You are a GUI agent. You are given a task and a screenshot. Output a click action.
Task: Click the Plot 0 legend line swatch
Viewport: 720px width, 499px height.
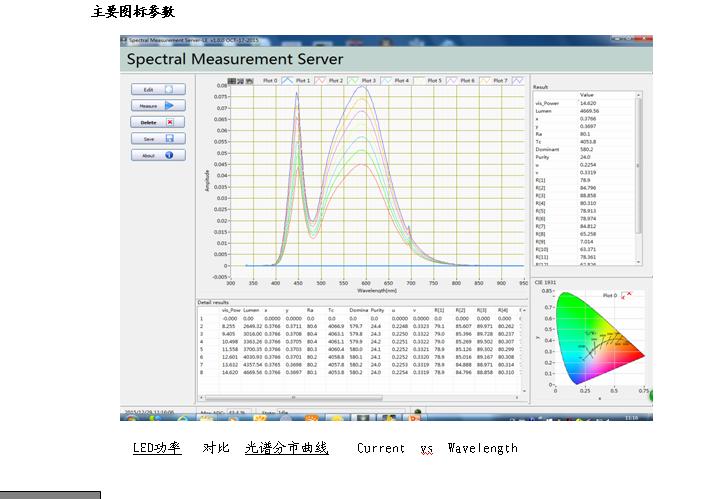click(x=288, y=80)
